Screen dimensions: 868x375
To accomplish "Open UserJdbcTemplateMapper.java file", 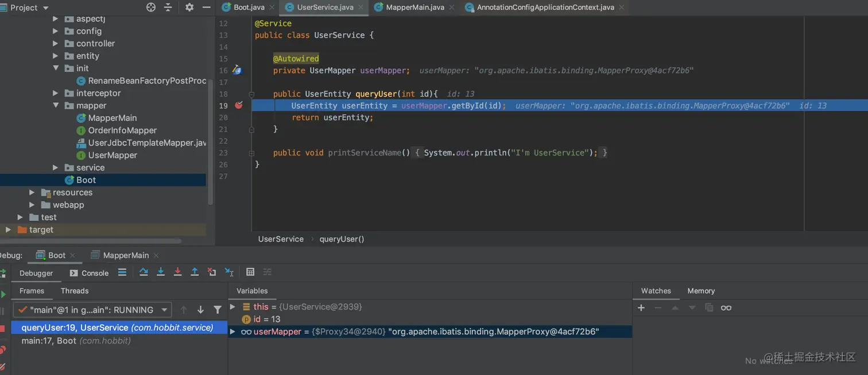I will pos(141,143).
